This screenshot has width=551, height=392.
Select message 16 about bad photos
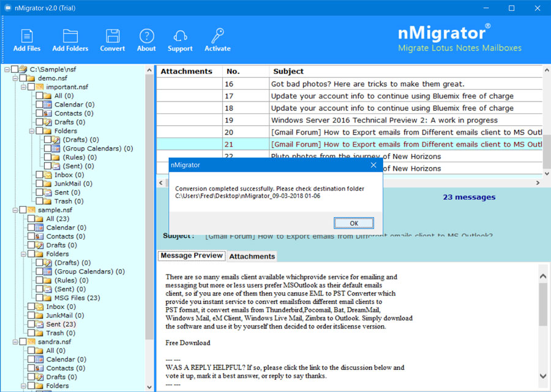coord(350,84)
